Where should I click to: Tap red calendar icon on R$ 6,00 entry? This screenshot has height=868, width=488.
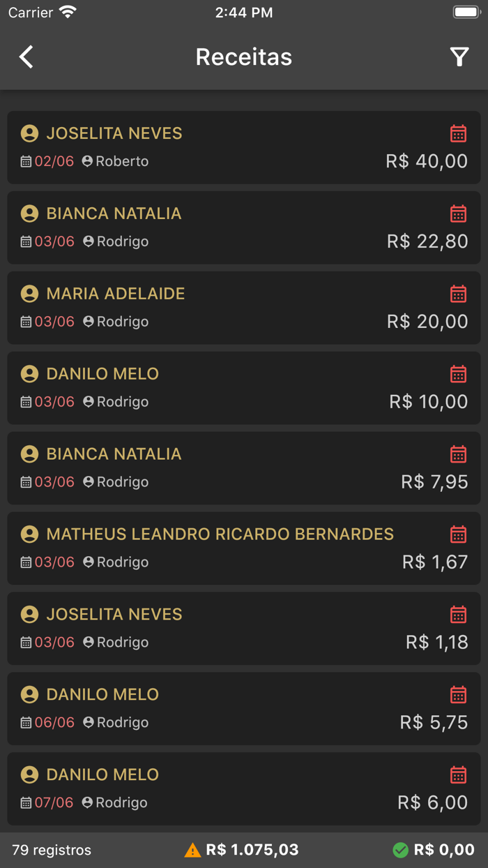tap(458, 775)
